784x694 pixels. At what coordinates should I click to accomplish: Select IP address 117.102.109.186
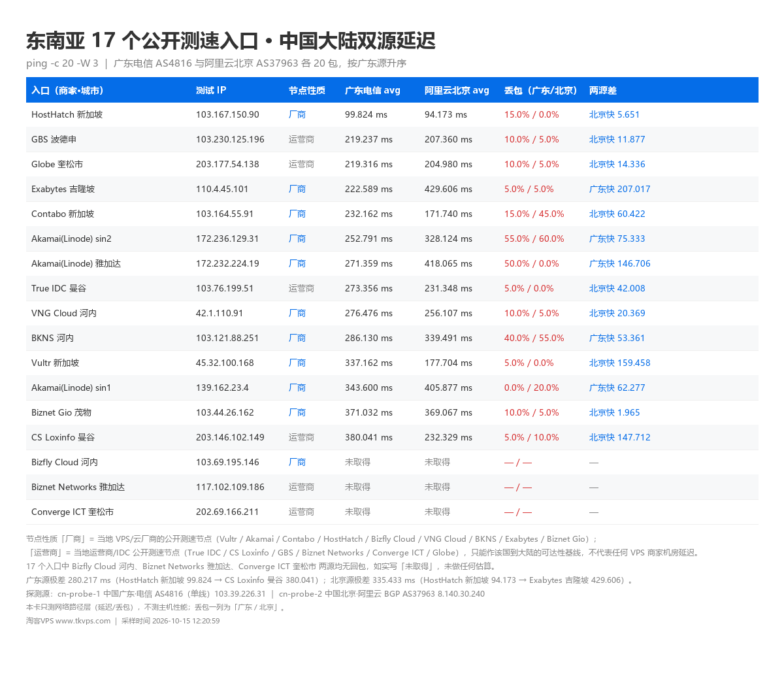coord(230,487)
